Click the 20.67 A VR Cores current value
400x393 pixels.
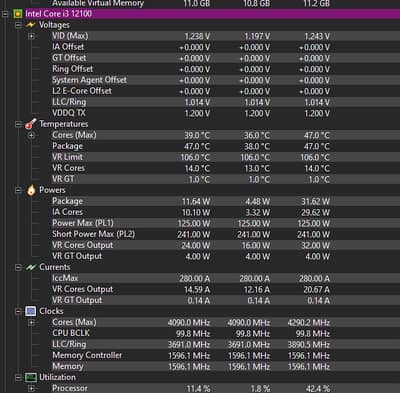316,290
